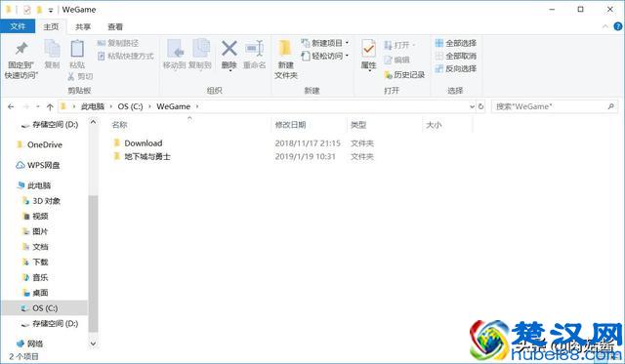Screen dimensions: 625x364
Task: Expand chevron after WeGame in breadcrumb
Action: (x=197, y=106)
